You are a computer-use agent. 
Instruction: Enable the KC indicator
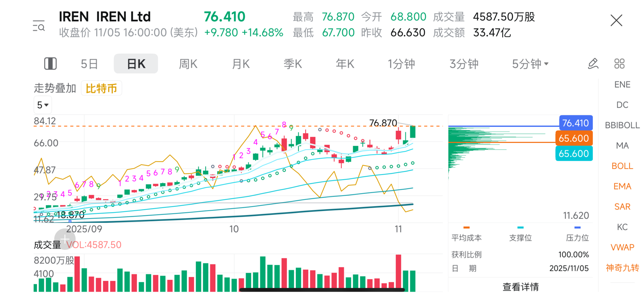point(622,227)
